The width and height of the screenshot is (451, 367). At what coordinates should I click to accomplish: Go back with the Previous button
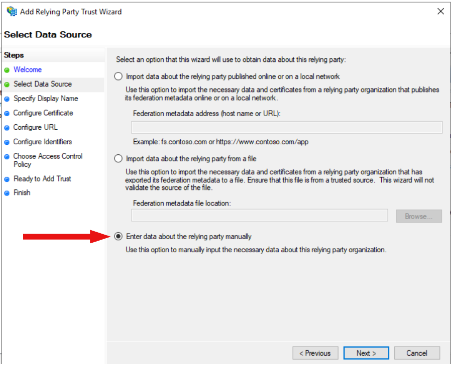coord(315,353)
